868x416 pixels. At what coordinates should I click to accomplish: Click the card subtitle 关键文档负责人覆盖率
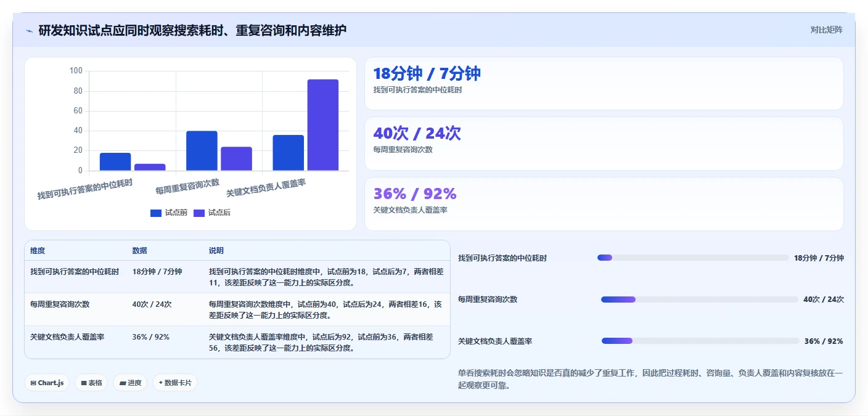(x=410, y=210)
